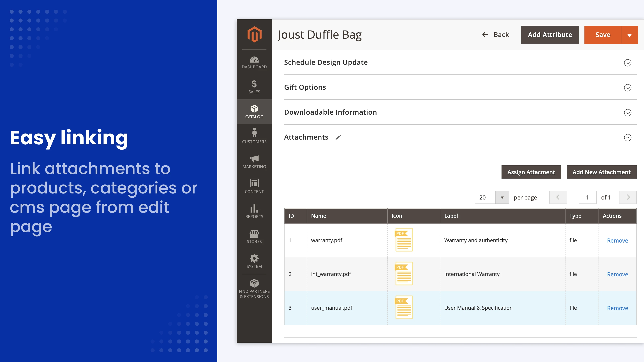Open the per page count dropdown
This screenshot has height=362, width=644.
click(x=502, y=197)
